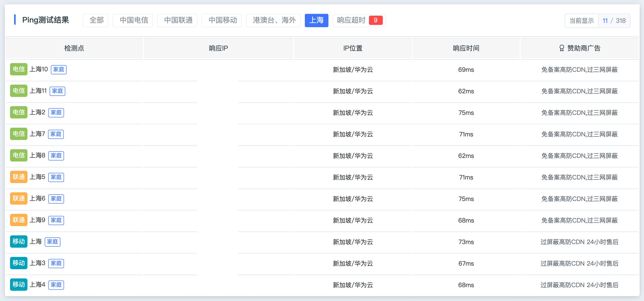Click the 家庭 tag beside 上海2
The width and height of the screenshot is (644, 301).
[x=56, y=113]
